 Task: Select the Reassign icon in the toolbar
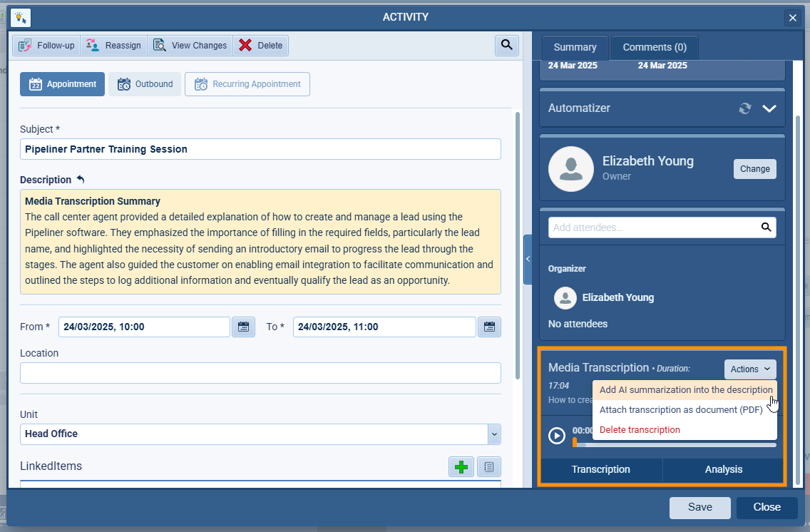point(92,45)
